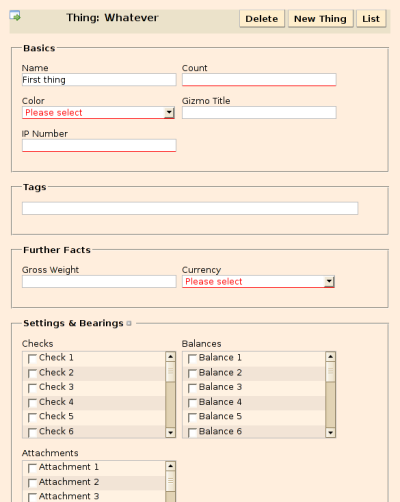Viewport: 400px width, 502px height.
Task: Click the Basics legend text
Action: [39, 48]
